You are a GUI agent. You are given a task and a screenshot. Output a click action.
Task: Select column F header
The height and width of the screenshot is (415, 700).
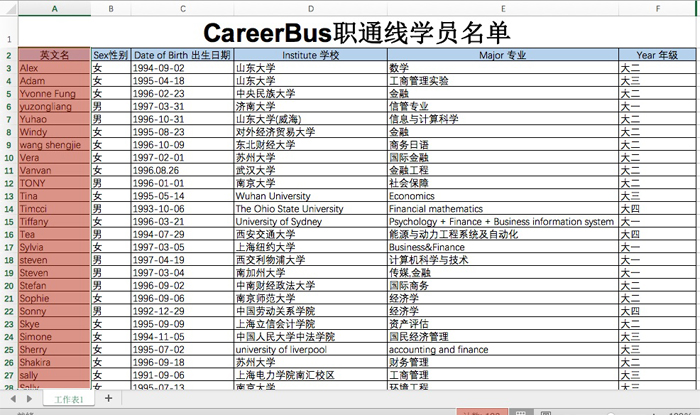tap(657, 8)
